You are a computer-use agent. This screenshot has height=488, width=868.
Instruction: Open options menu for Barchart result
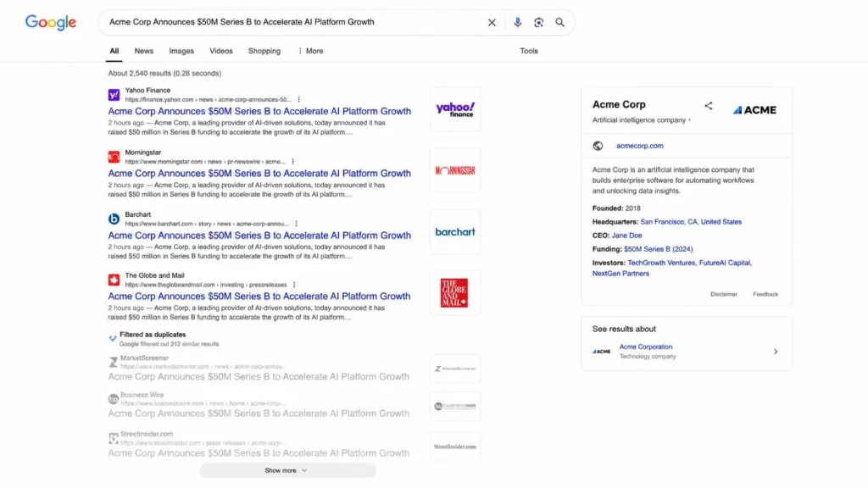[x=296, y=224]
